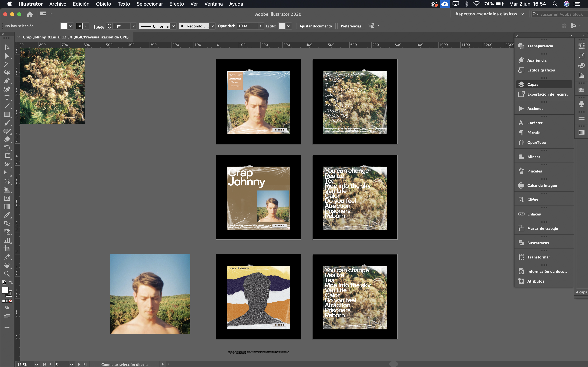Swap fill and stroke colors
This screenshot has height=367, width=588.
[x=11, y=283]
